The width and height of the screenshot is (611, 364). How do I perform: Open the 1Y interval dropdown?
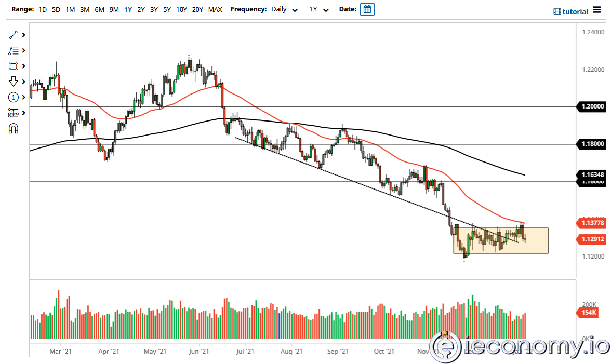tap(318, 9)
